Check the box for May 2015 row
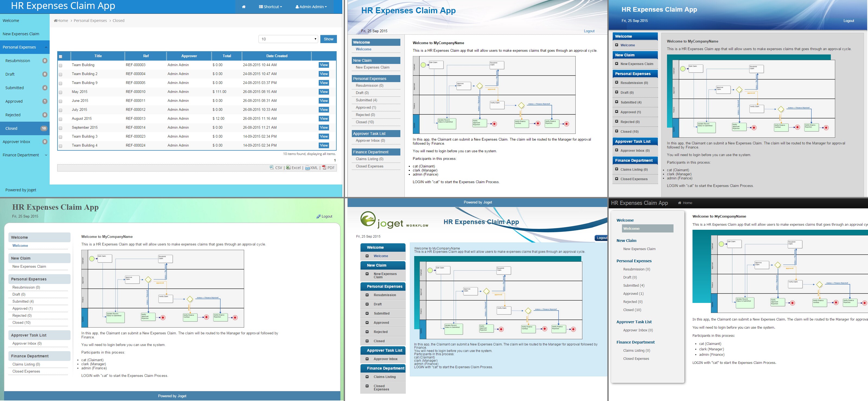This screenshot has height=401, width=868. tap(61, 92)
